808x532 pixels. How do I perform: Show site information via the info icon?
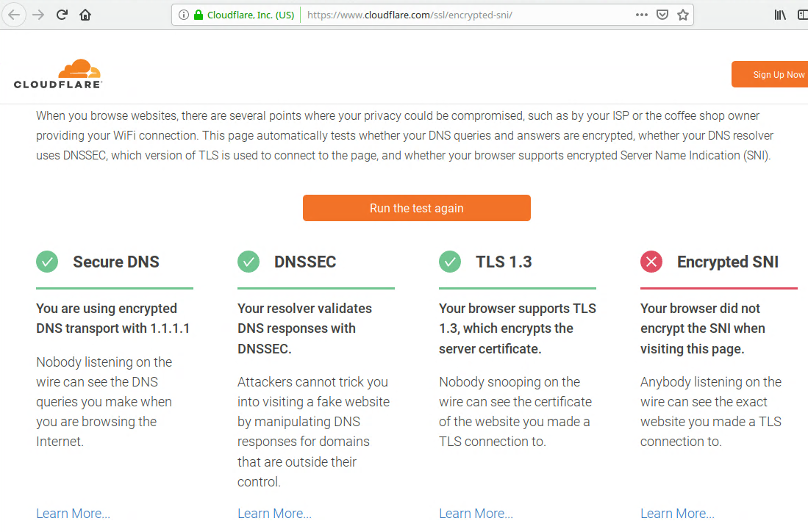point(184,15)
